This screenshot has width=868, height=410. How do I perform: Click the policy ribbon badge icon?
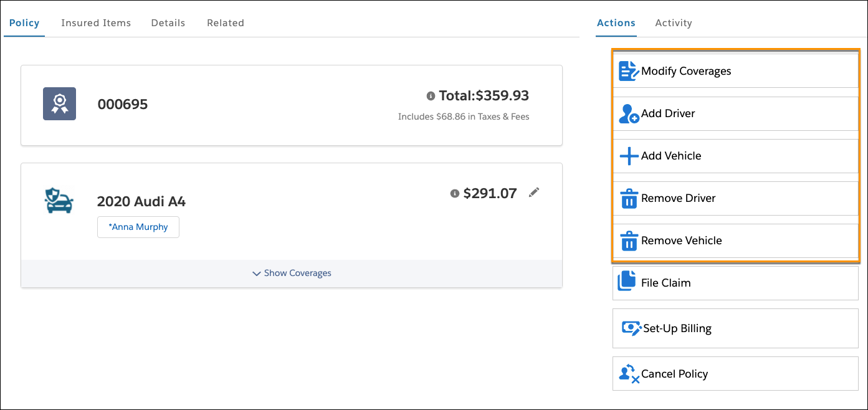59,103
